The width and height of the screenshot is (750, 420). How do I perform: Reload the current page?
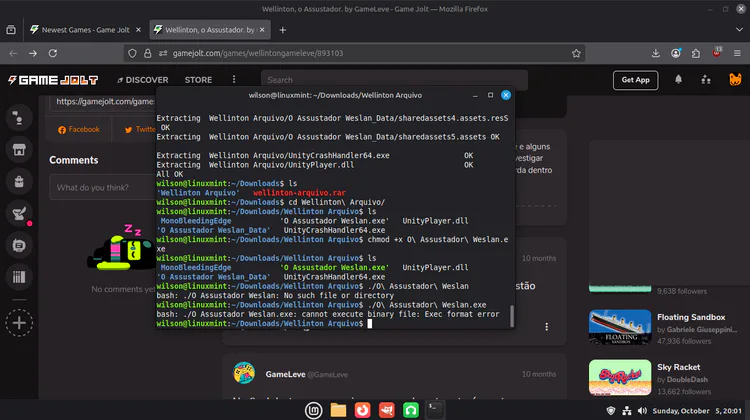pos(53,54)
